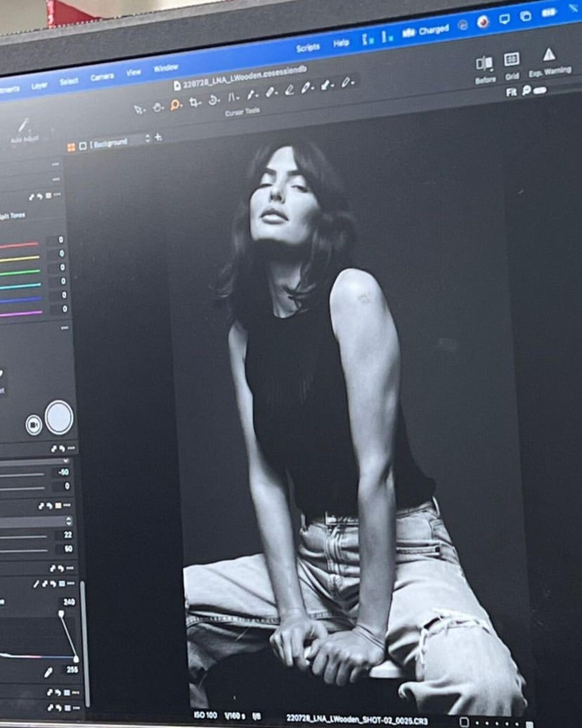Open the Help menu

tap(341, 43)
